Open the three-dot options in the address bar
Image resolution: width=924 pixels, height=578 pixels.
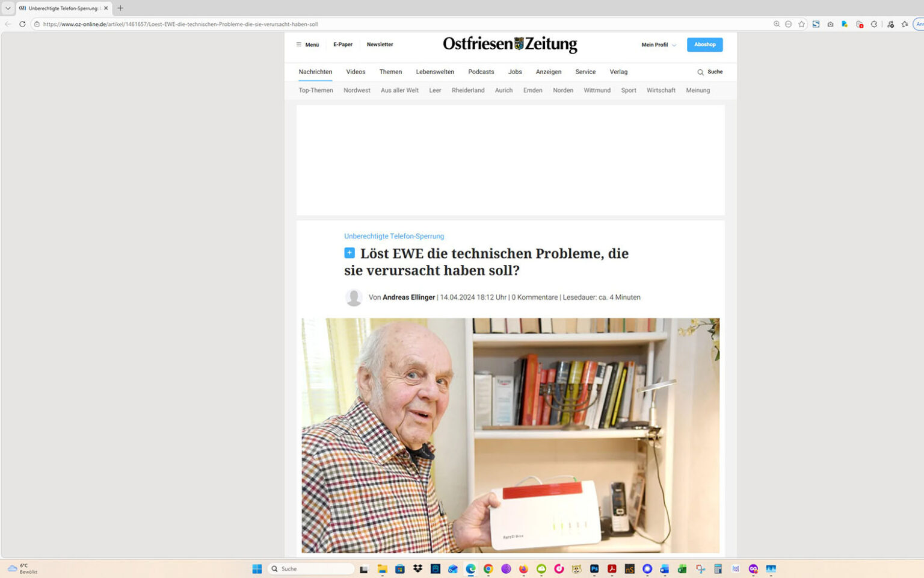point(788,24)
